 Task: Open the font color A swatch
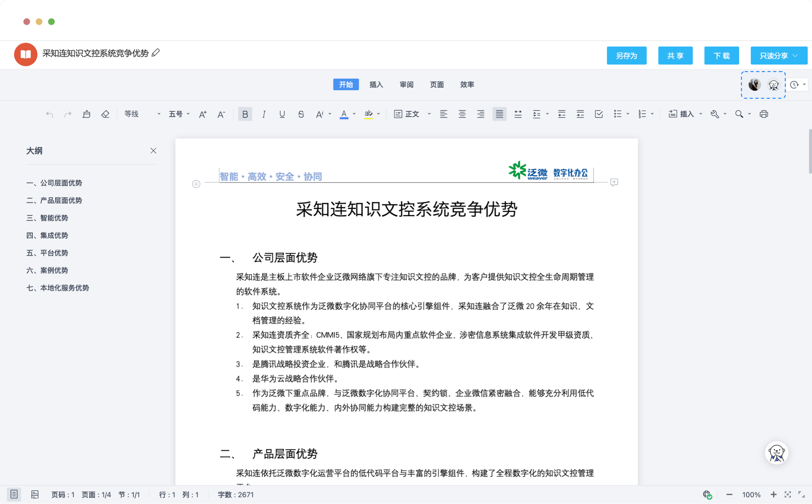pyautogui.click(x=344, y=114)
